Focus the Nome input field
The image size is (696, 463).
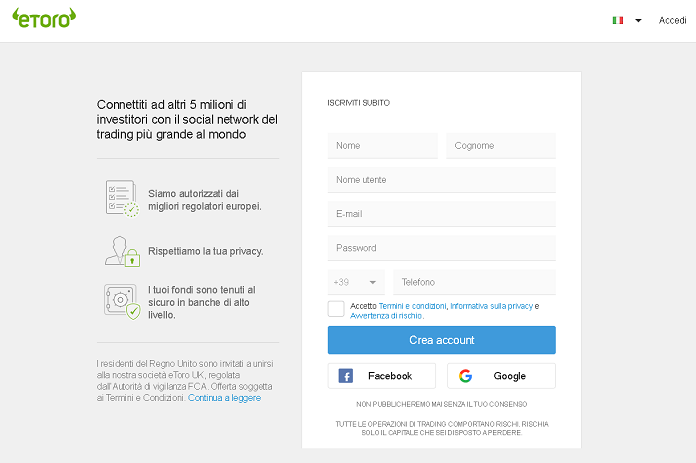(x=383, y=146)
